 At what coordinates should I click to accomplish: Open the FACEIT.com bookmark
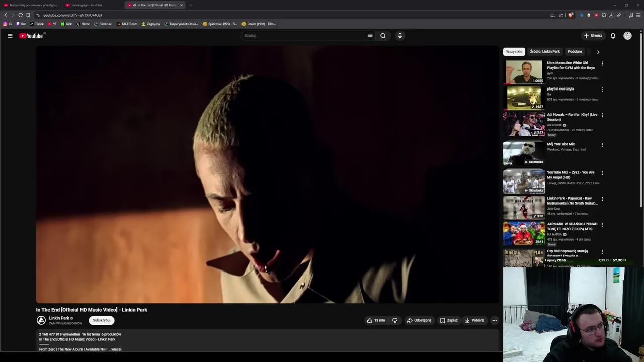pos(127,24)
